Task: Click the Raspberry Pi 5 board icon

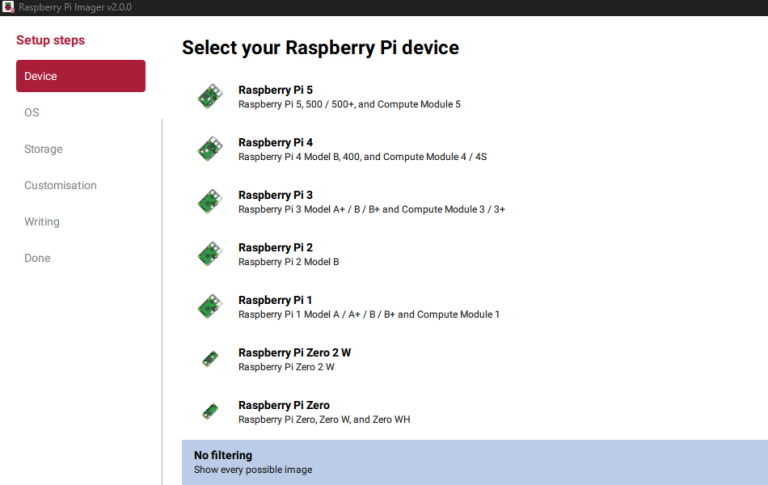Action: [210, 97]
